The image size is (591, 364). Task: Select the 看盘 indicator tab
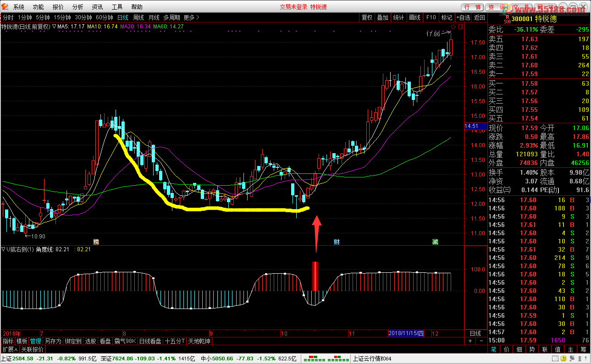click(105, 341)
